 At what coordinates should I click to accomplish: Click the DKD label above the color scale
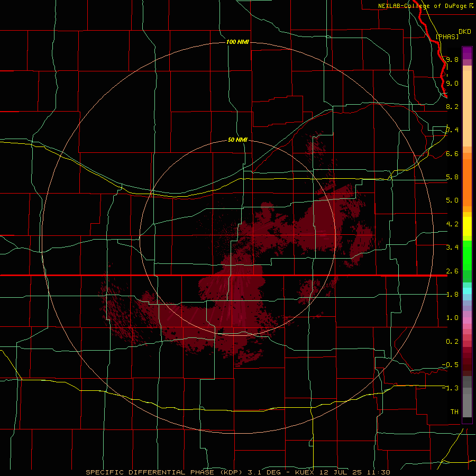point(465,31)
